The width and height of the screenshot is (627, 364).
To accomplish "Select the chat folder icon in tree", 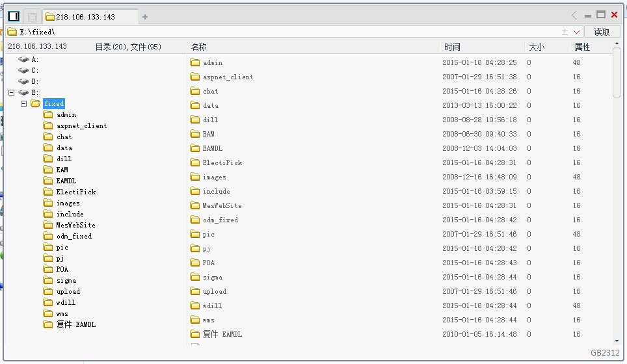I will 48,136.
